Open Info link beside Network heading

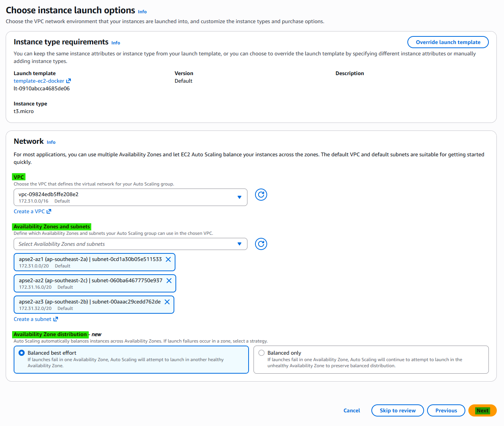click(x=51, y=142)
